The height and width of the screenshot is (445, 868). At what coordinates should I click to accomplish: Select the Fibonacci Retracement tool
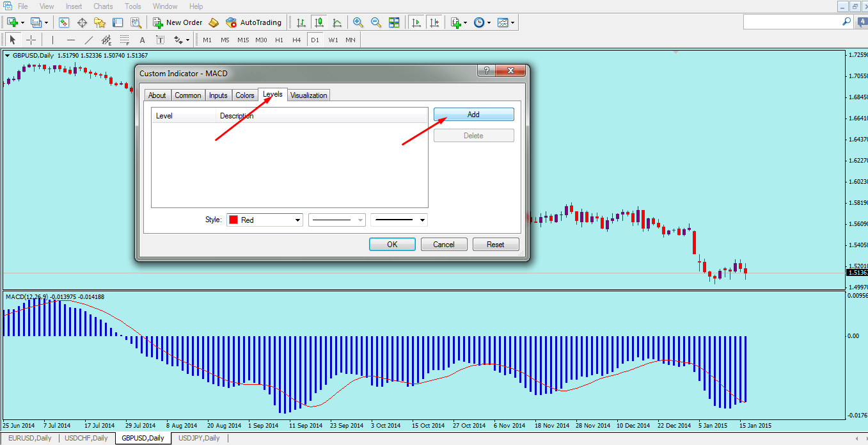tap(124, 40)
